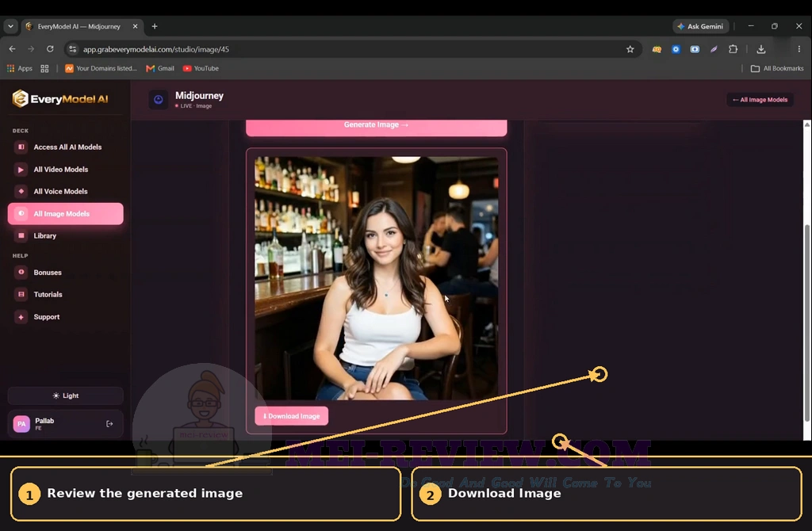Screen dimensions: 812x531
Task: Click the tab groups grid icon
Action: click(44, 68)
